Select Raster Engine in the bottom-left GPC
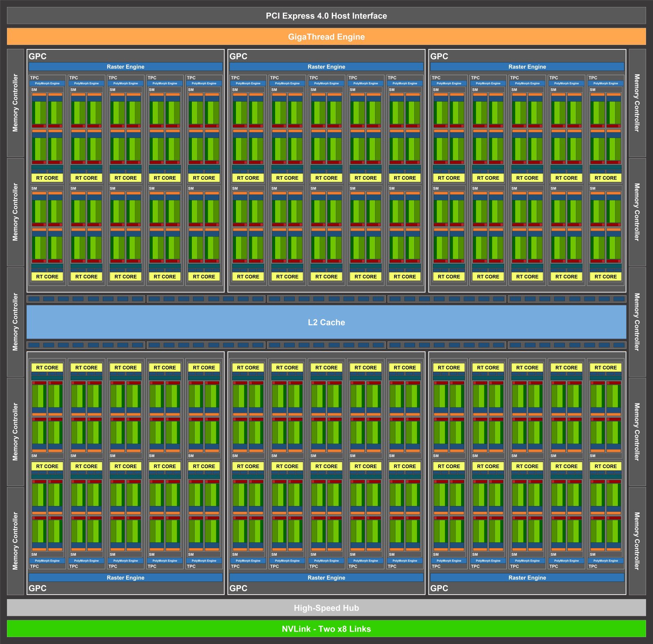The image size is (653, 644). [126, 577]
